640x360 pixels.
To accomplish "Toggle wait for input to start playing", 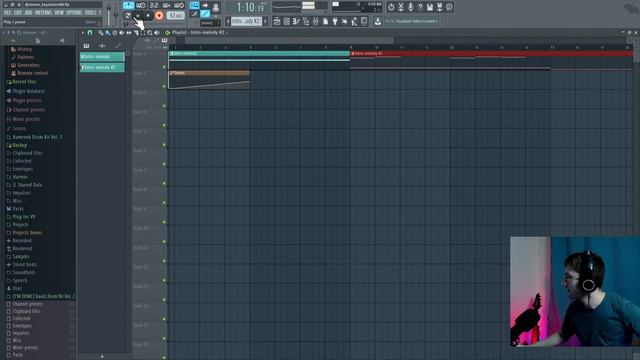I will [x=141, y=5].
